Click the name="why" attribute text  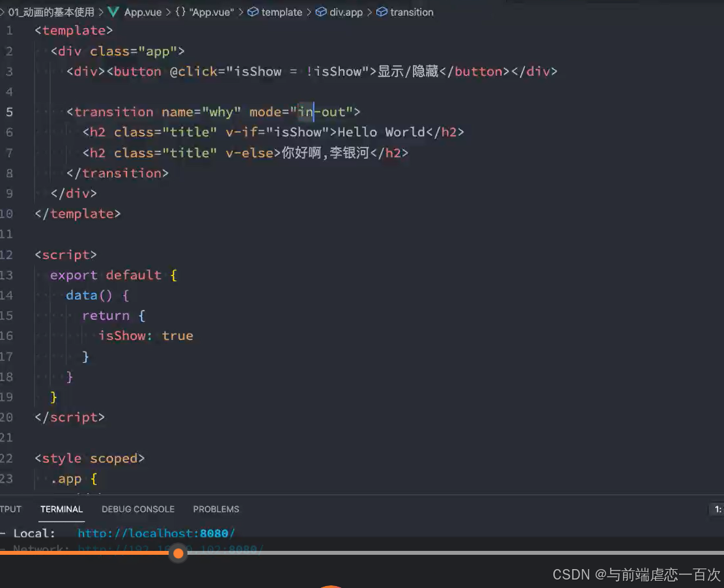point(201,112)
